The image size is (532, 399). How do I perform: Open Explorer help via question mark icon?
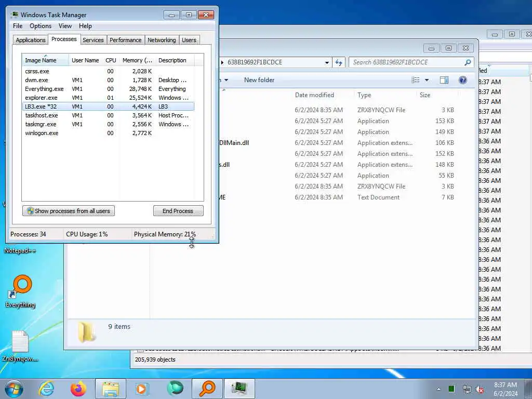pyautogui.click(x=462, y=80)
